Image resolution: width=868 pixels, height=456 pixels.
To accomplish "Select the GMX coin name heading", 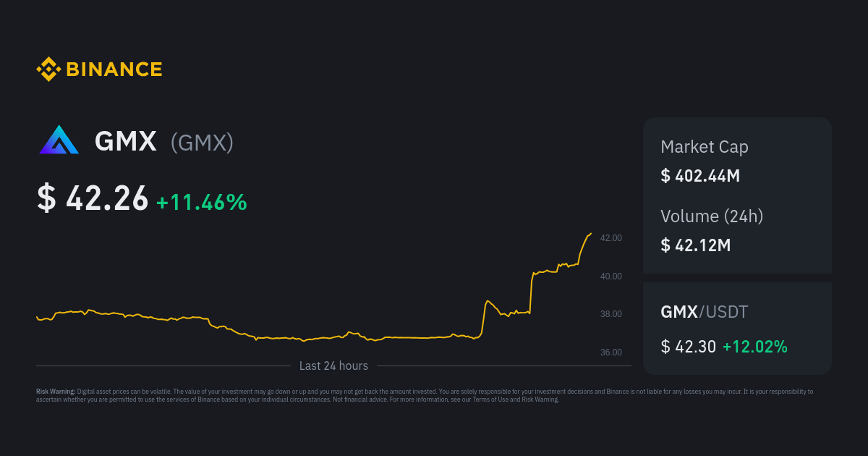I will pos(126,142).
